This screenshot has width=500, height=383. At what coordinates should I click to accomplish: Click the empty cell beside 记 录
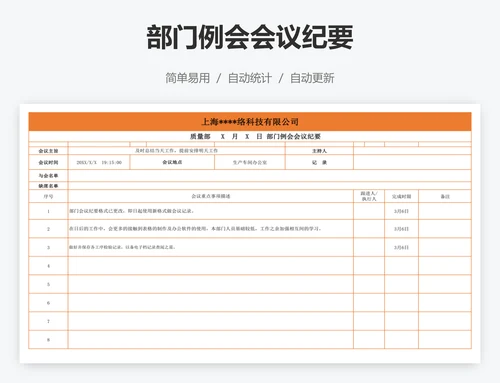412,162
